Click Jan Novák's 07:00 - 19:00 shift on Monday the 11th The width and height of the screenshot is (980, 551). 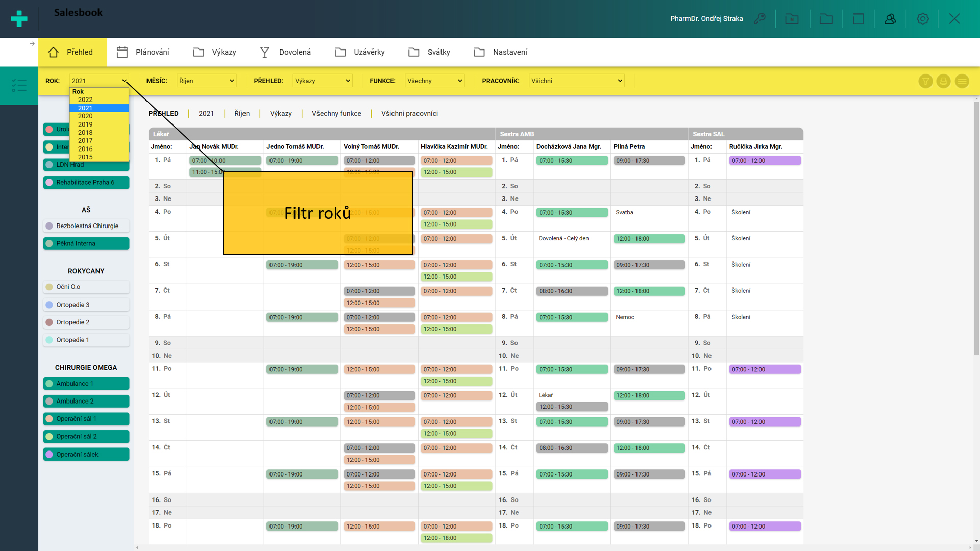point(302,369)
